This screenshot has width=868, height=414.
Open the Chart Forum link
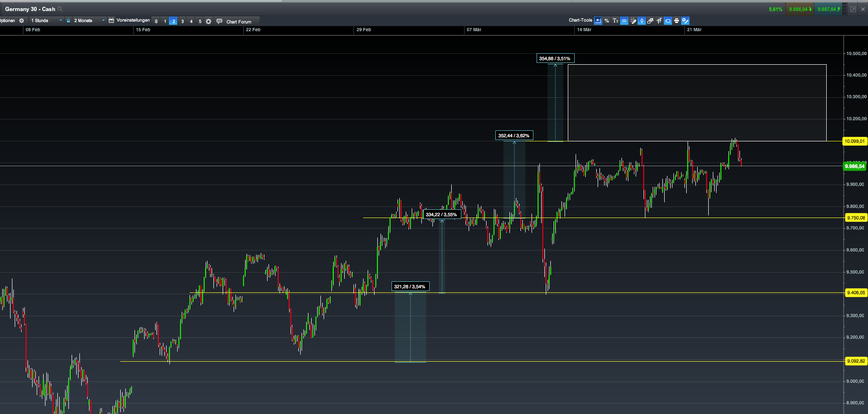coord(240,21)
